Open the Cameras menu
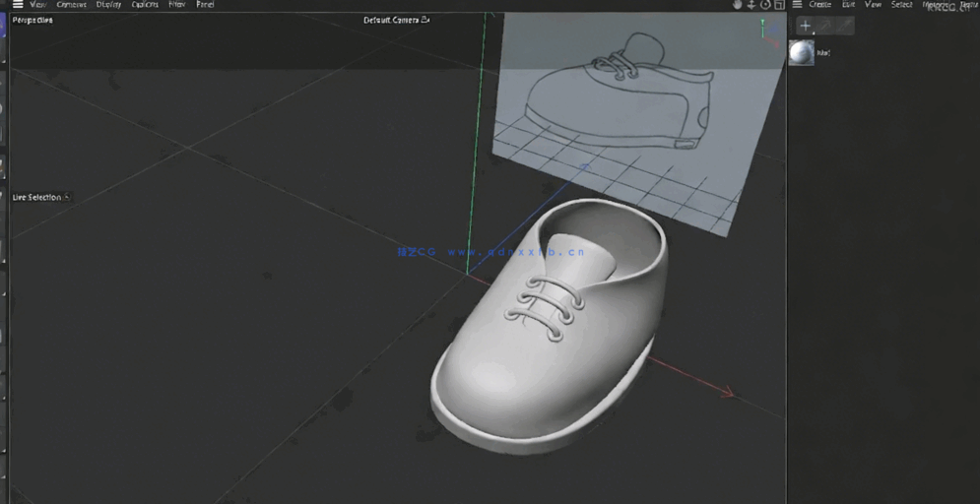Screen dimensions: 980x504 [71, 5]
